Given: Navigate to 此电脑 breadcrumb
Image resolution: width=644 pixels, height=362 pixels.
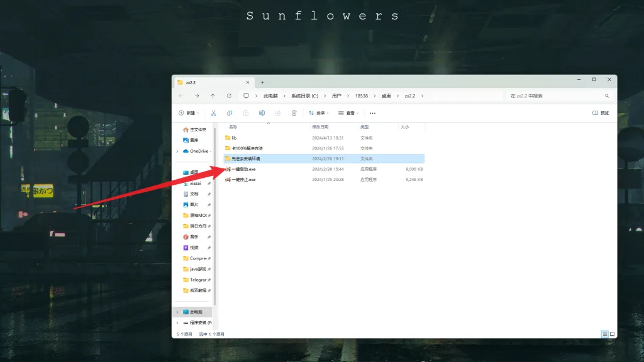Looking at the screenshot, I should [x=270, y=96].
